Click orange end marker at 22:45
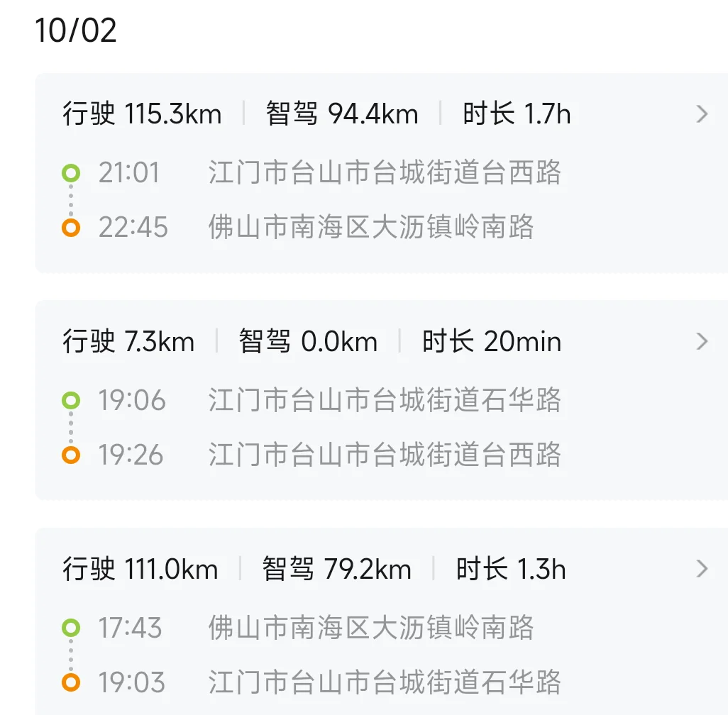Image resolution: width=728 pixels, height=715 pixels. tap(71, 228)
